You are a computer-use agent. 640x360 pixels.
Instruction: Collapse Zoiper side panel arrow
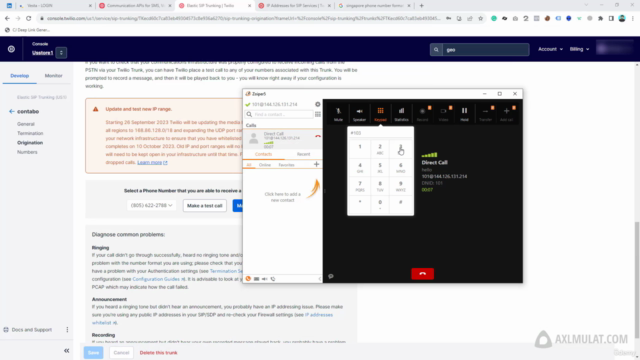point(319,279)
